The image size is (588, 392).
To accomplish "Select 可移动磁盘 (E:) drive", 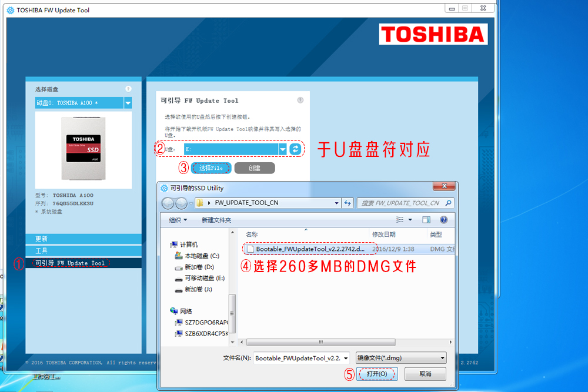I will 200,278.
